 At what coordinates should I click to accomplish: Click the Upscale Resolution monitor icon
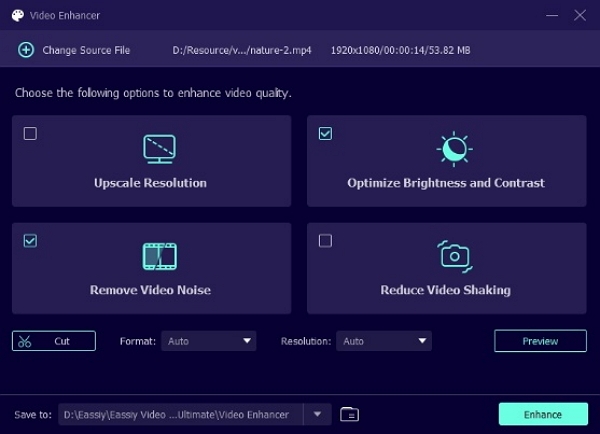[159, 149]
